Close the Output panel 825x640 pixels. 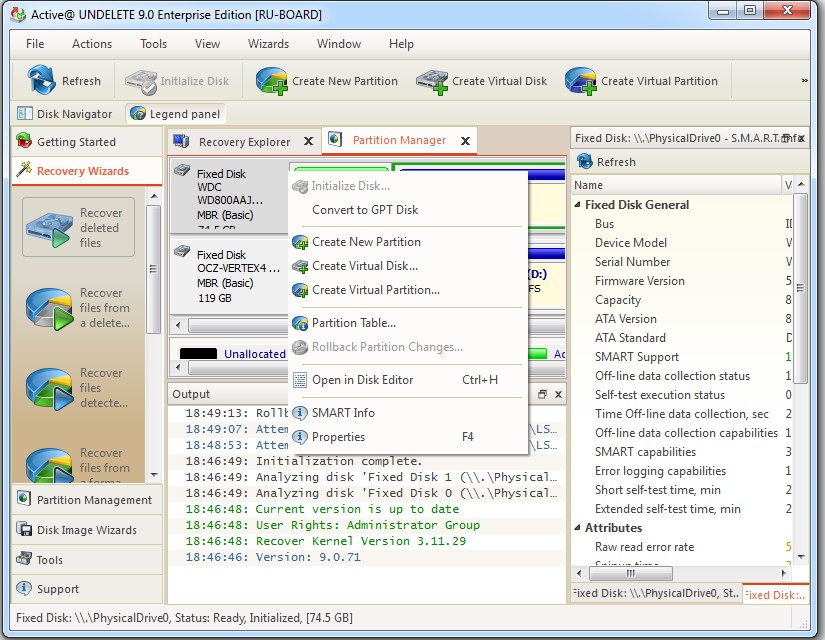coord(558,394)
